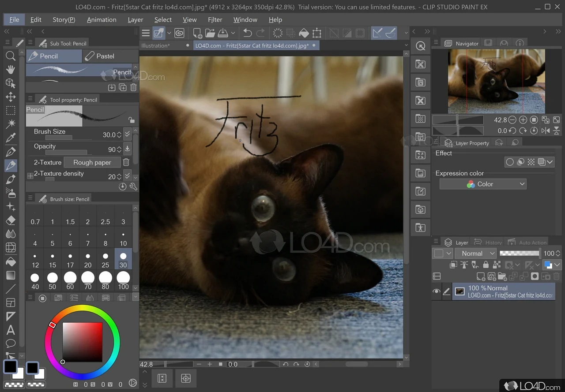Click the Save icon in the command bar

point(223,33)
